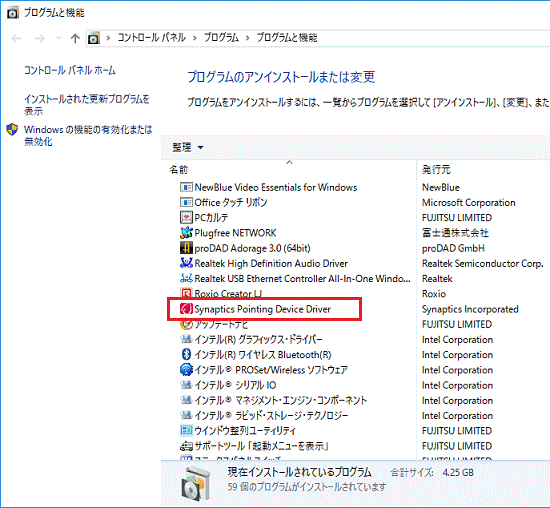Select Roxio Creator LJ program row
The height and width of the screenshot is (508, 550).
[228, 293]
